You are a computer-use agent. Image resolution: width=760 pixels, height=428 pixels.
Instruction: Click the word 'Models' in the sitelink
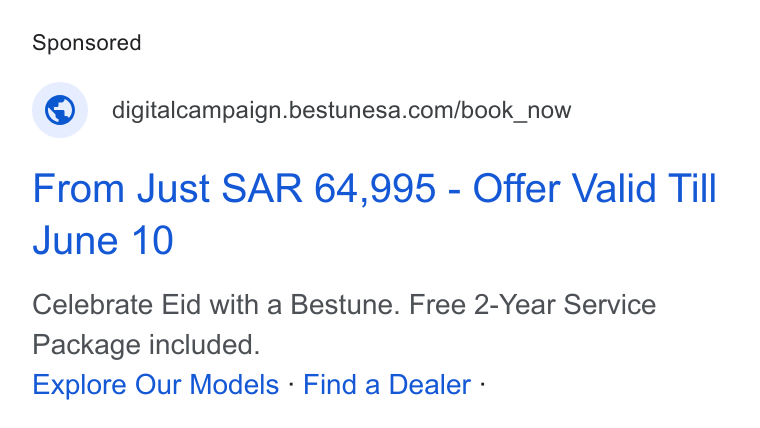click(x=234, y=385)
